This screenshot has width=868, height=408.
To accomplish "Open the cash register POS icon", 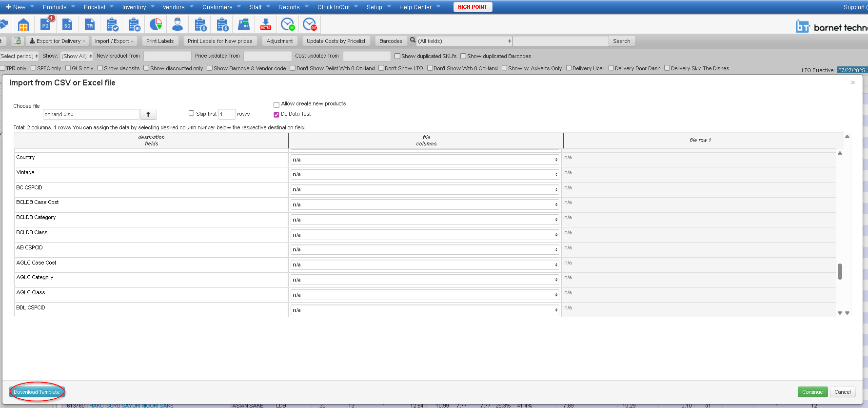I will click(x=244, y=25).
